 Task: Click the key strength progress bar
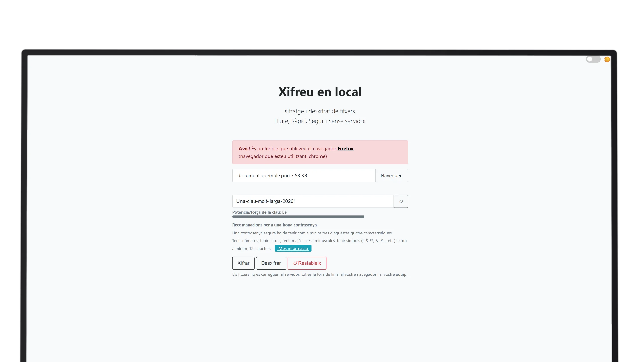point(298,217)
